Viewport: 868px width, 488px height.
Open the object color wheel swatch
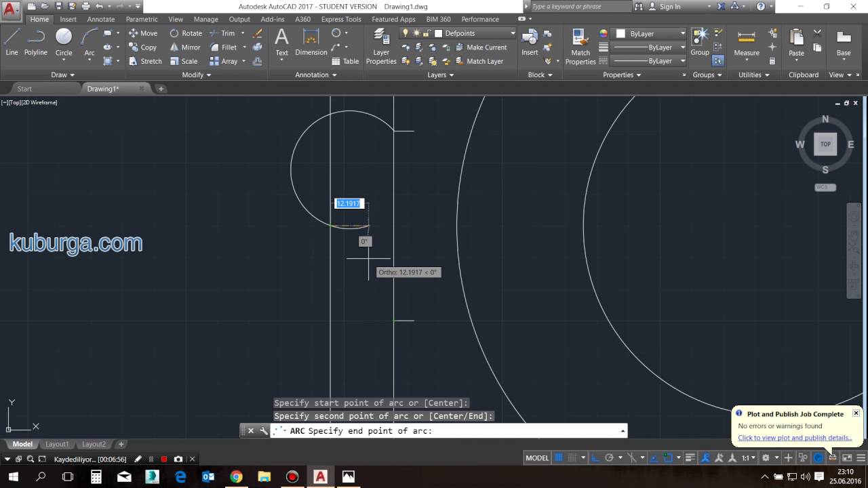coord(604,33)
